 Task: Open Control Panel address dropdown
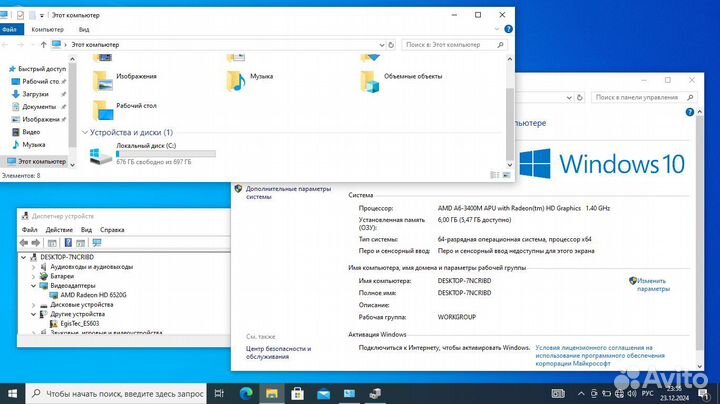pyautogui.click(x=569, y=97)
